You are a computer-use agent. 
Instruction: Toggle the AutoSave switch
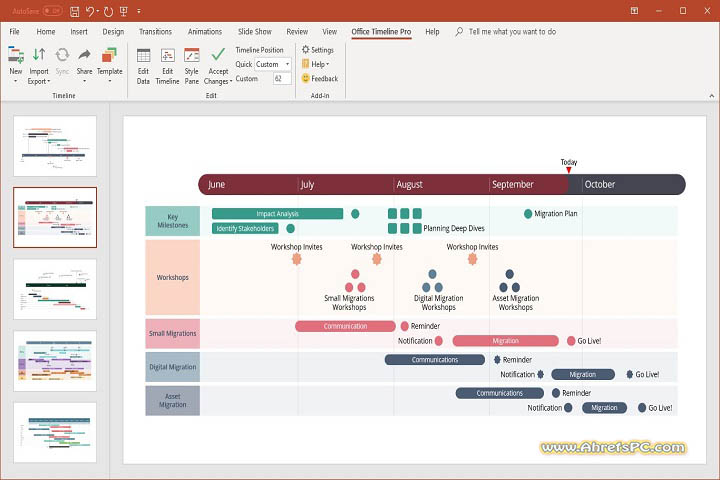(52, 11)
